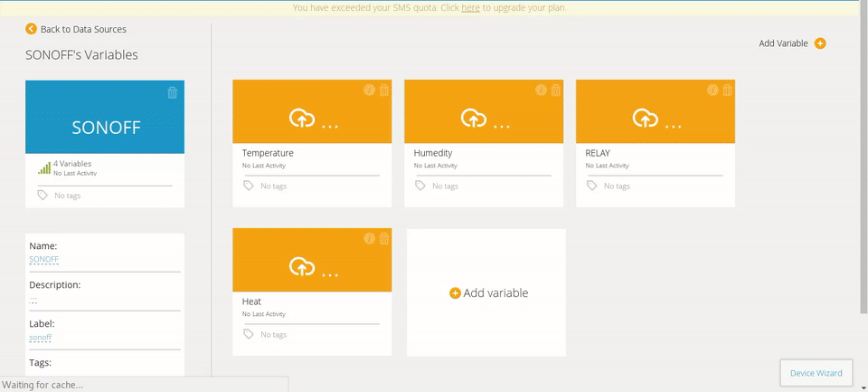
Task: Click the cloud upload icon on Temperature
Action: click(302, 118)
